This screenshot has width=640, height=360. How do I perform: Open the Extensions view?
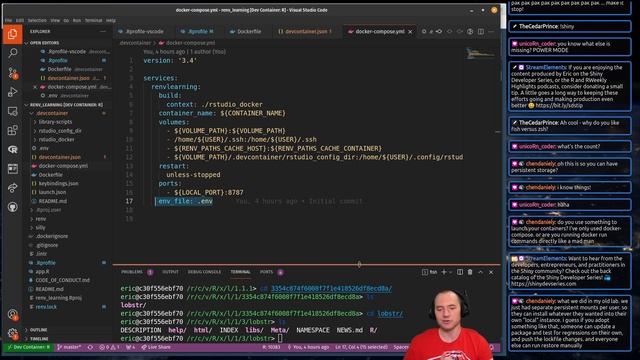pyautogui.click(x=12, y=130)
